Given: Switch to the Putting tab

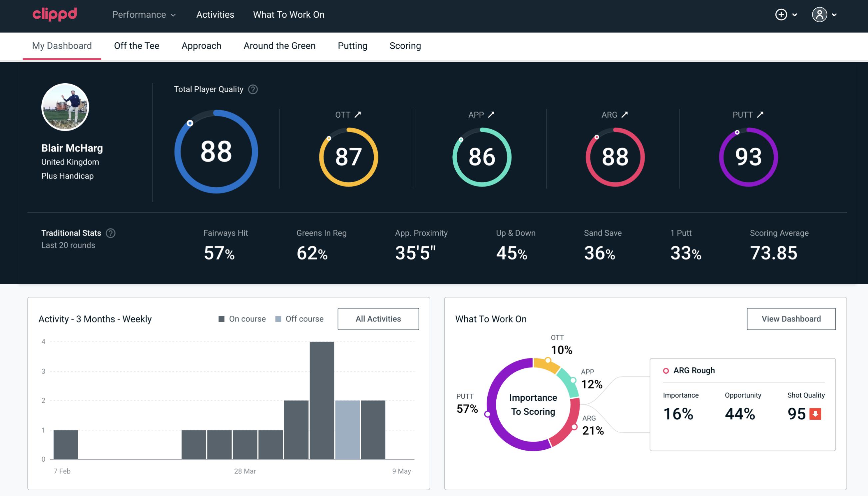Looking at the screenshot, I should (x=352, y=45).
